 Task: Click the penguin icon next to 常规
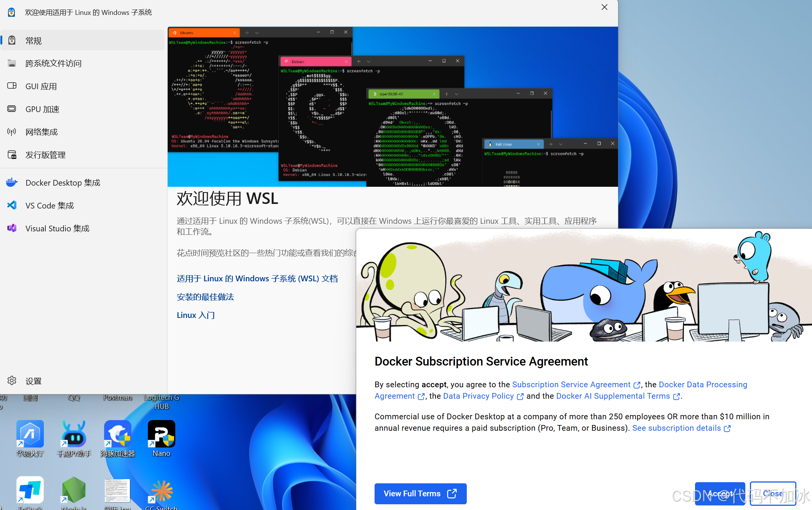(x=12, y=40)
